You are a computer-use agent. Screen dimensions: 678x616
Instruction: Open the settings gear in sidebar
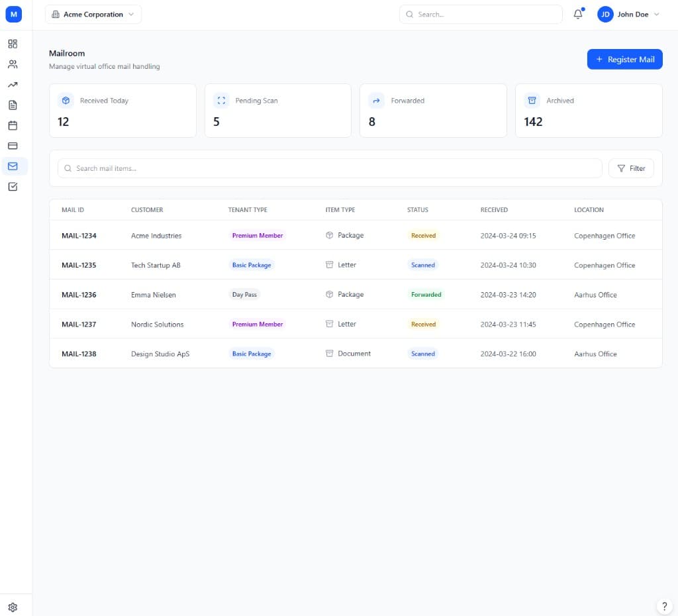pyautogui.click(x=13, y=607)
